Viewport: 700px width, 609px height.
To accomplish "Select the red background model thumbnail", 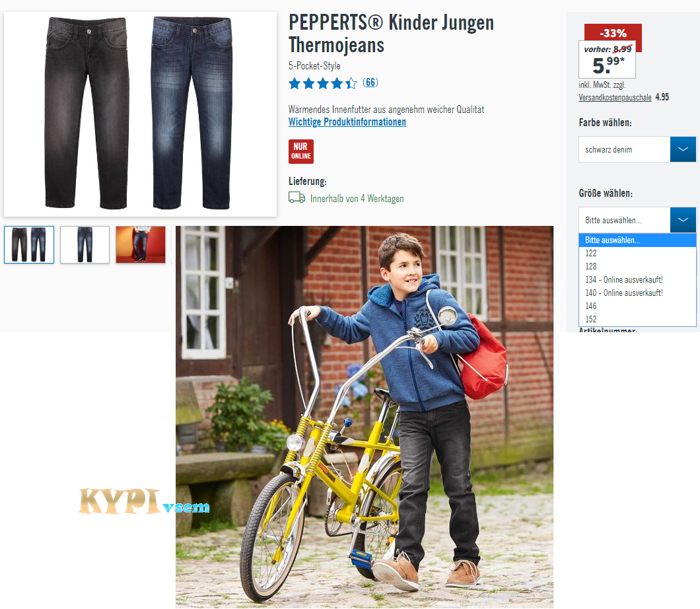I will pos(141,244).
